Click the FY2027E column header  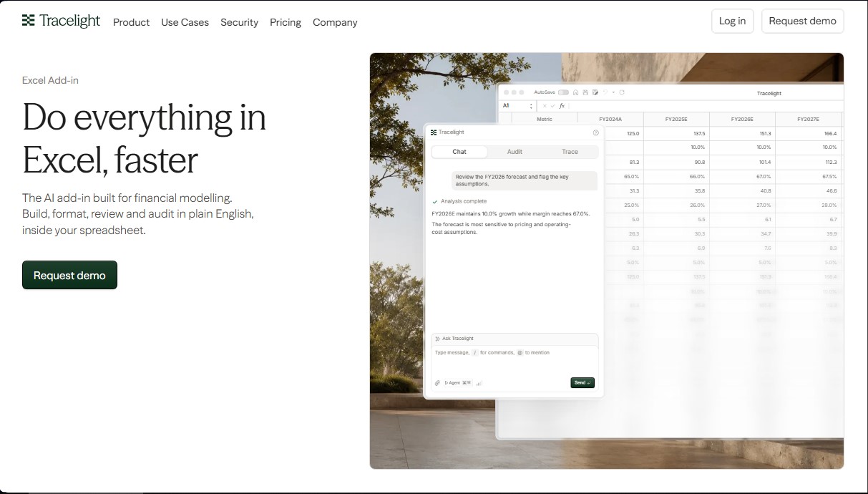[x=808, y=119]
